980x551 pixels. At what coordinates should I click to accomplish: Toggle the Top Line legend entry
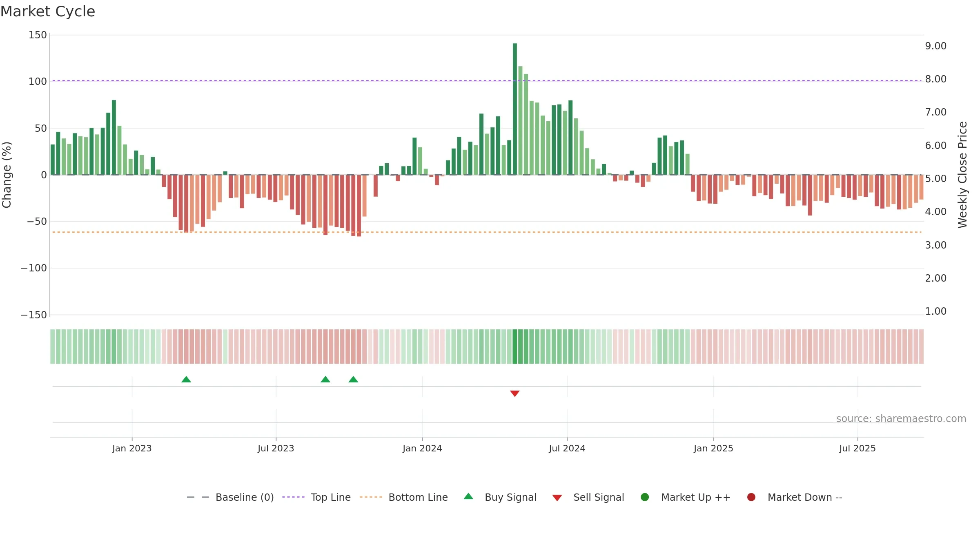point(316,497)
